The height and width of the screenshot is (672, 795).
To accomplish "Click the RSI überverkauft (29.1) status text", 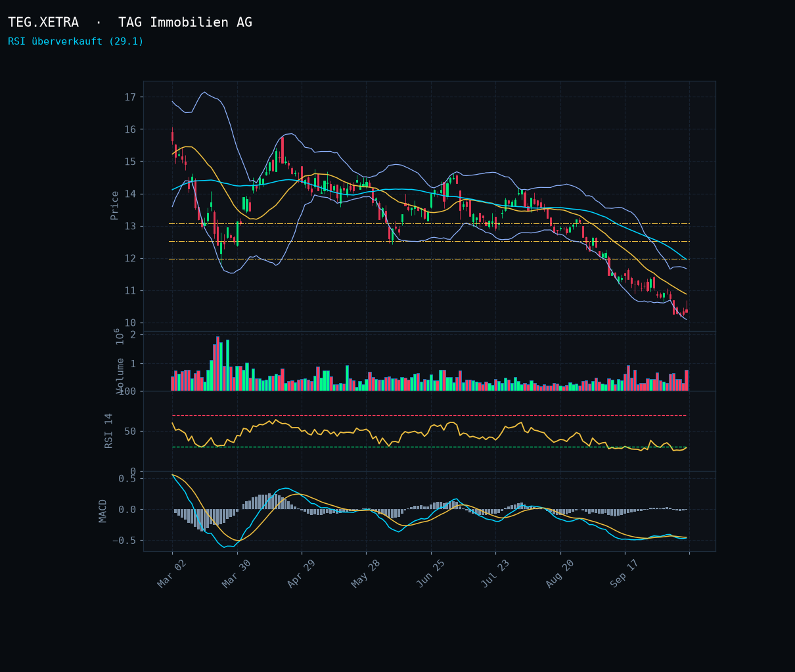I will [x=76, y=41].
